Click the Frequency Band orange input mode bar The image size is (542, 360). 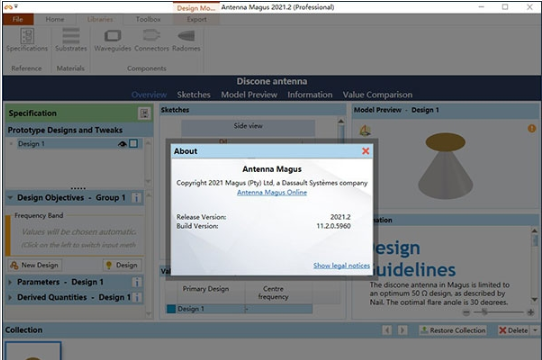tap(8, 236)
